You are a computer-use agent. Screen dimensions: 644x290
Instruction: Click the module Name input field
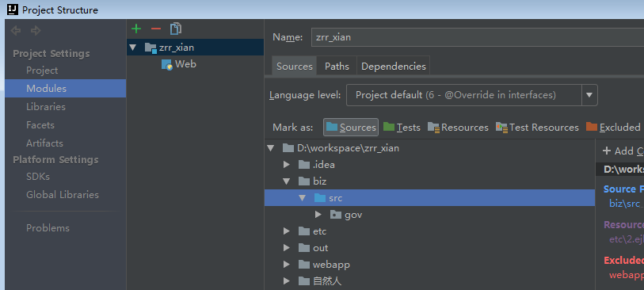[477, 37]
